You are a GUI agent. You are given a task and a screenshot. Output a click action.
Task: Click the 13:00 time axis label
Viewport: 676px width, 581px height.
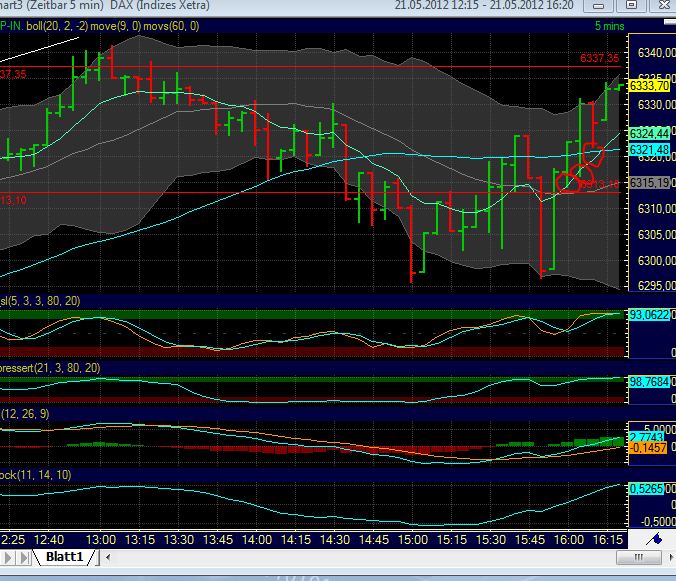(101, 540)
